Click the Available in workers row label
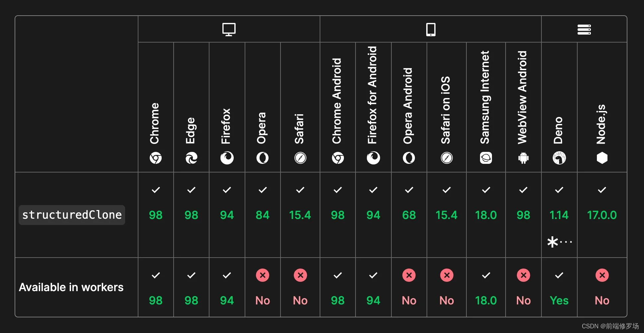The image size is (644, 333). 71,287
